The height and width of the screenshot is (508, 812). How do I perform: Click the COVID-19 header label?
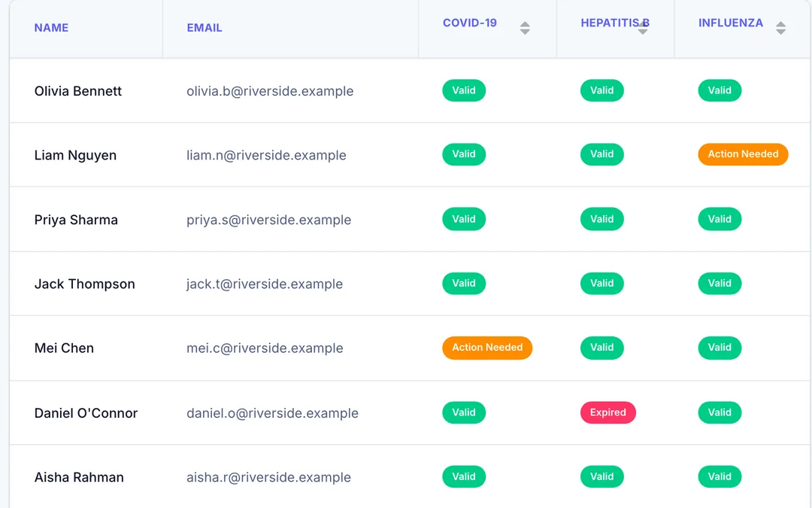[470, 23]
